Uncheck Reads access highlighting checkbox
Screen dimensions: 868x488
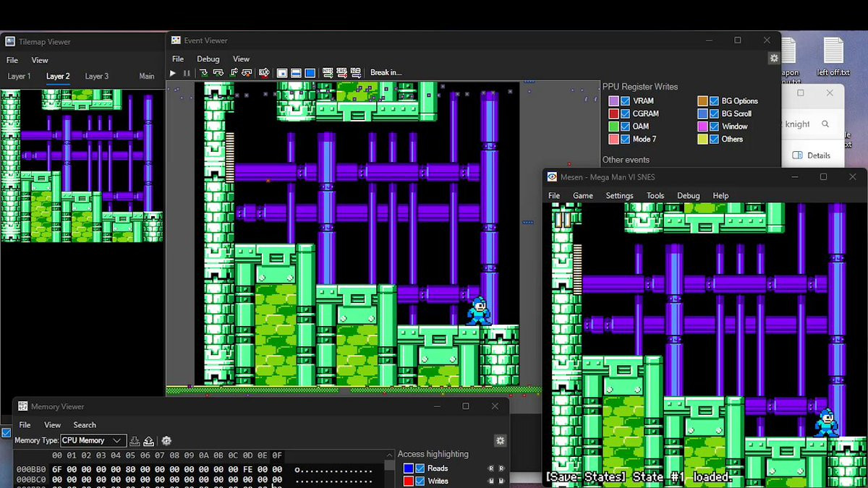click(420, 468)
